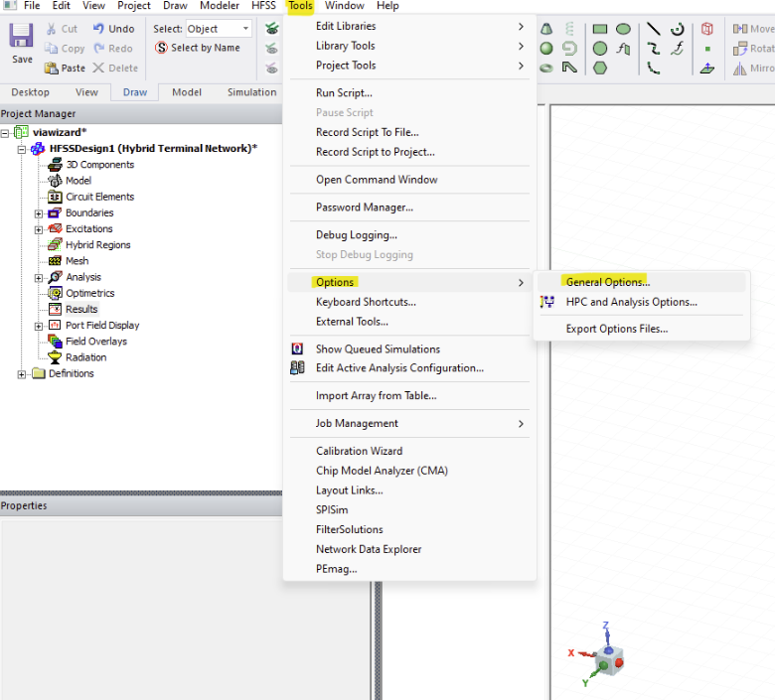Viewport: 775px width, 700px height.
Task: Click the red draw box icon
Action: coord(706,29)
